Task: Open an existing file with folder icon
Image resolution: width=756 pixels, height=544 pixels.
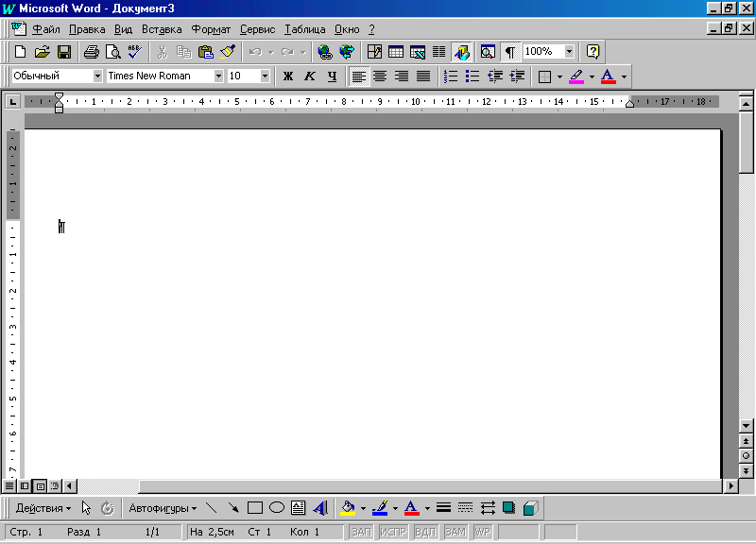Action: pos(42,52)
